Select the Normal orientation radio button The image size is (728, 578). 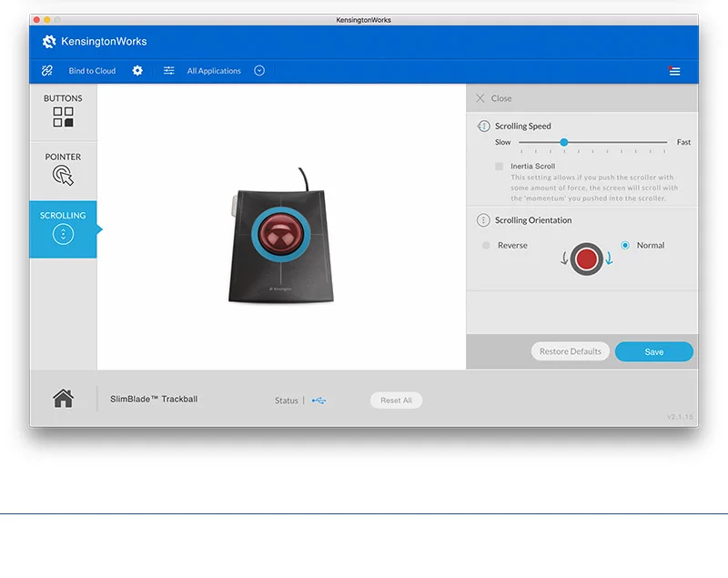pos(625,245)
